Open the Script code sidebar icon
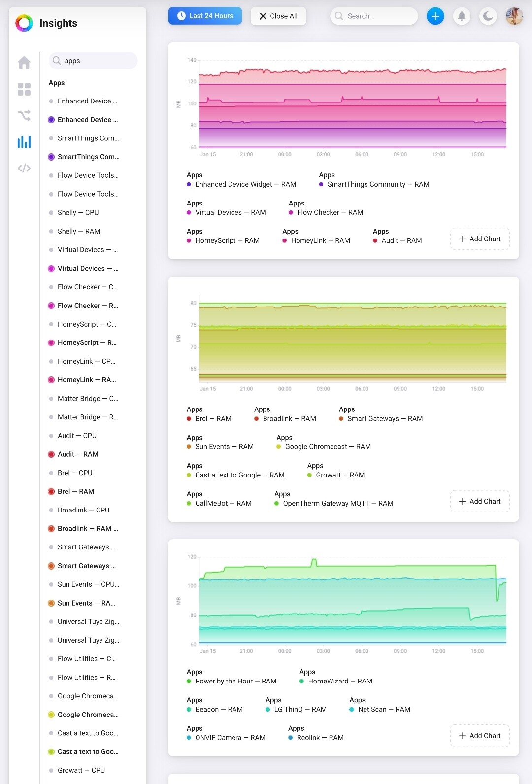The image size is (532, 784). point(24,169)
